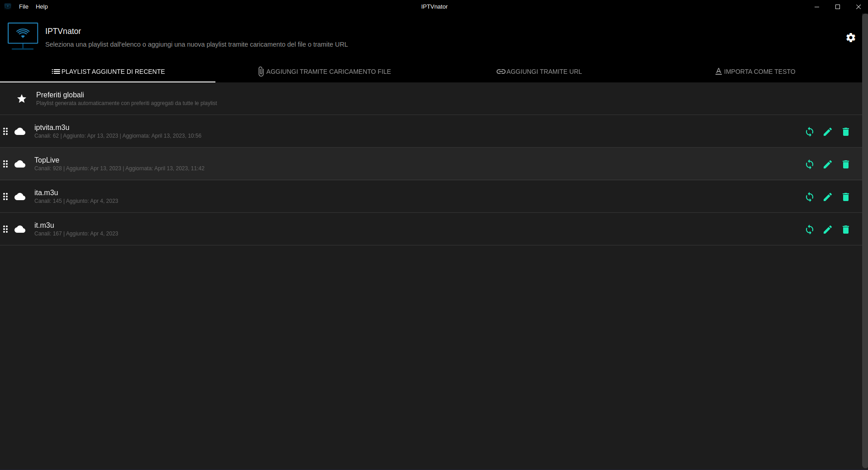Screen dimensions: 868x470
Task: Click the 'Playlist generata automaticamente' description
Action: point(126,103)
